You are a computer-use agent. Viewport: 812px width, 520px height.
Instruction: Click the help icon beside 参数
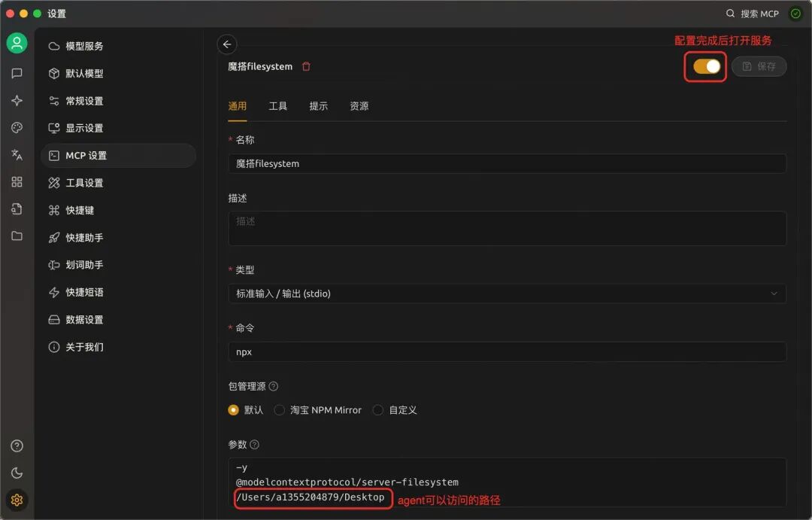(254, 444)
